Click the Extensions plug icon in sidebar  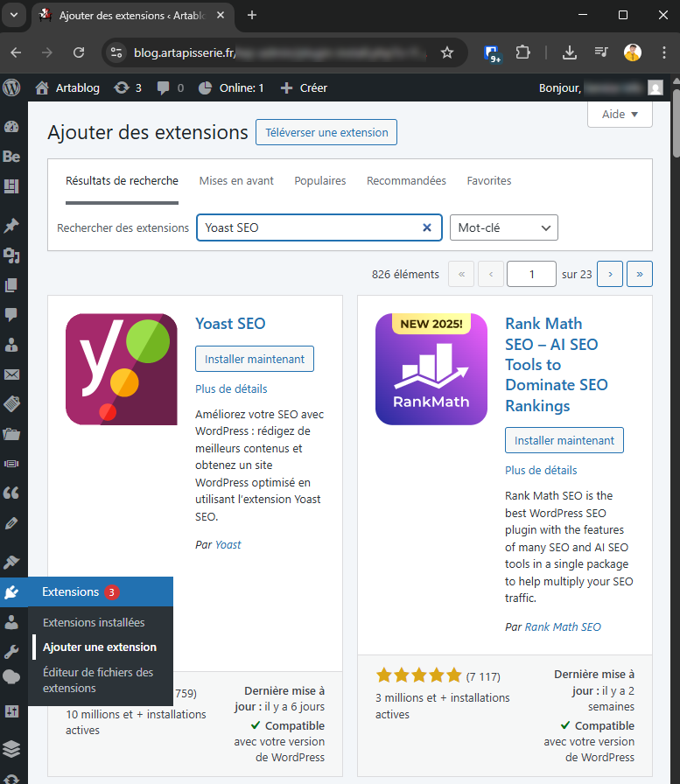point(11,592)
